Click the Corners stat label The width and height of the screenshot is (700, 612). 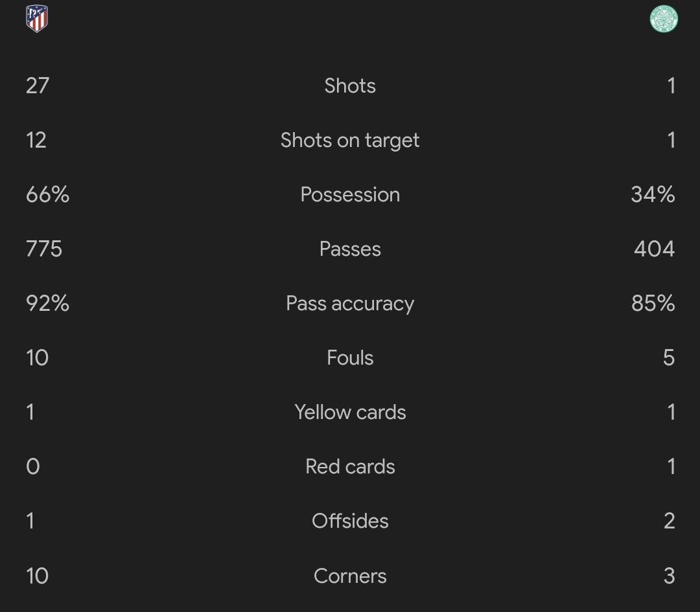pos(350,576)
